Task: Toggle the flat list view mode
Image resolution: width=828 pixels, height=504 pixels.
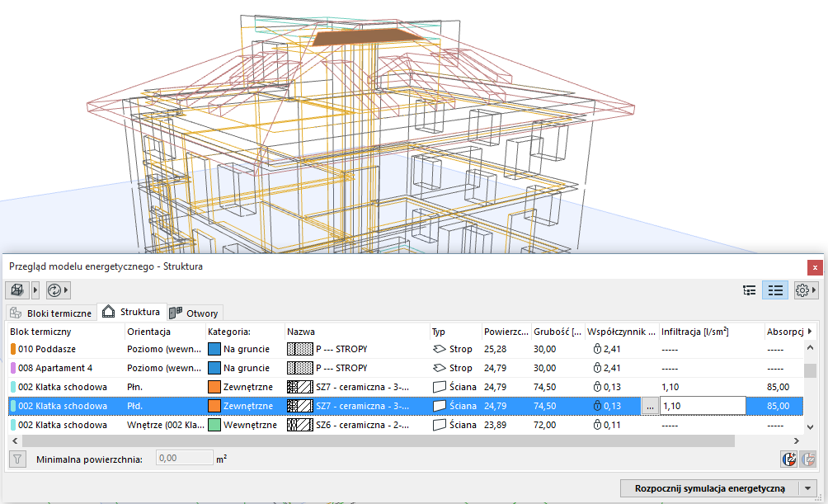Action: click(x=775, y=290)
